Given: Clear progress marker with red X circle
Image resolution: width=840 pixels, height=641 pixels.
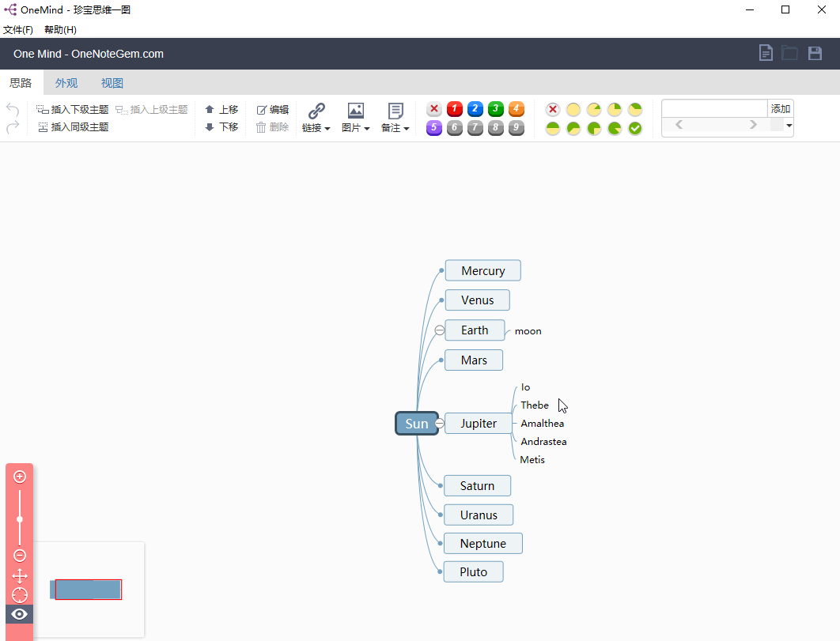Looking at the screenshot, I should (553, 110).
